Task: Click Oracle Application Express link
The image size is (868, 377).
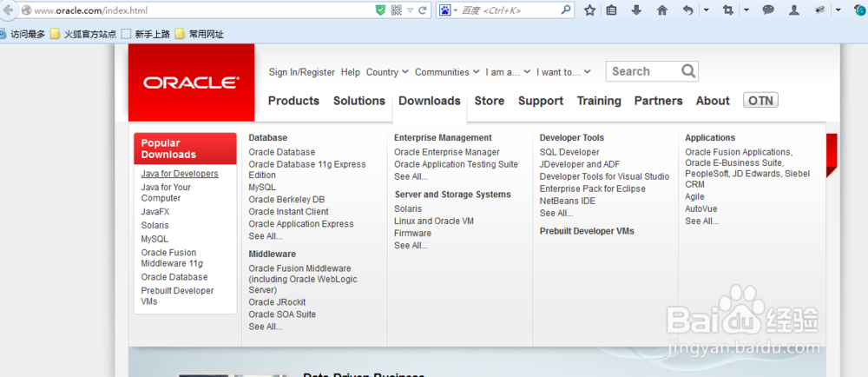Action: 301,223
